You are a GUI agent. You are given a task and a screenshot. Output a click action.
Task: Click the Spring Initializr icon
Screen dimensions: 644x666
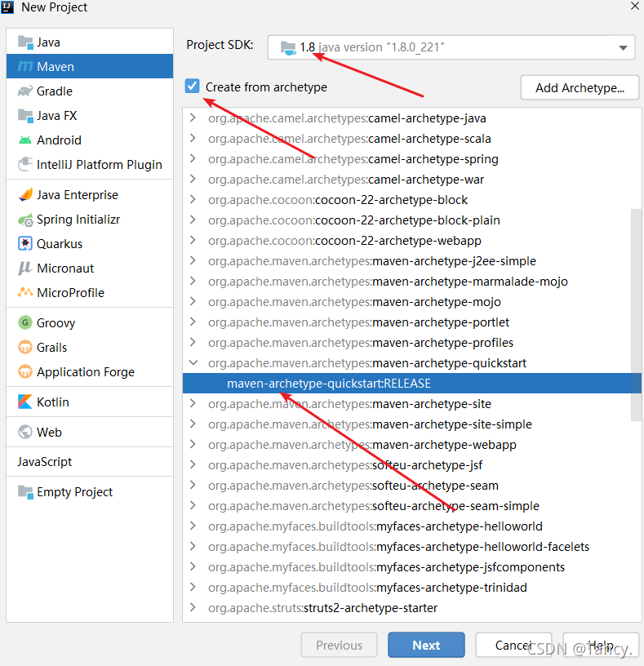pyautogui.click(x=25, y=220)
